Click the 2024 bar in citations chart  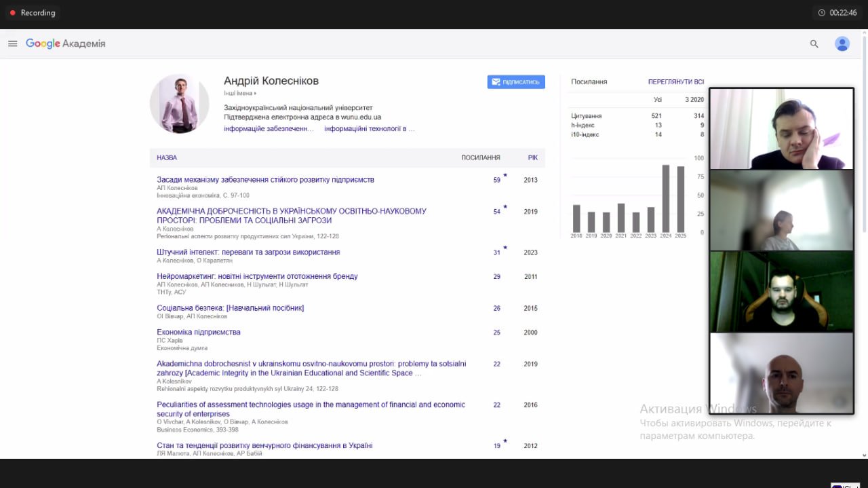(666, 198)
